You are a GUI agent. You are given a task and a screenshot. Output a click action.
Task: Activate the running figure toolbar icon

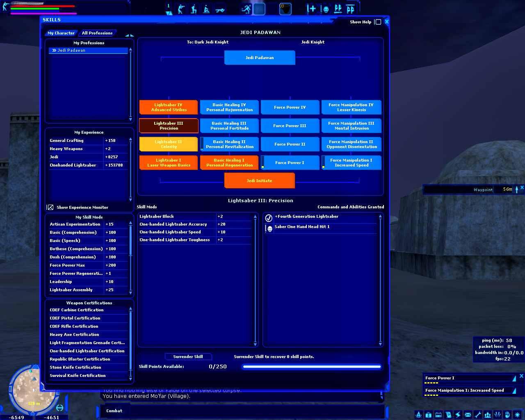click(x=246, y=9)
